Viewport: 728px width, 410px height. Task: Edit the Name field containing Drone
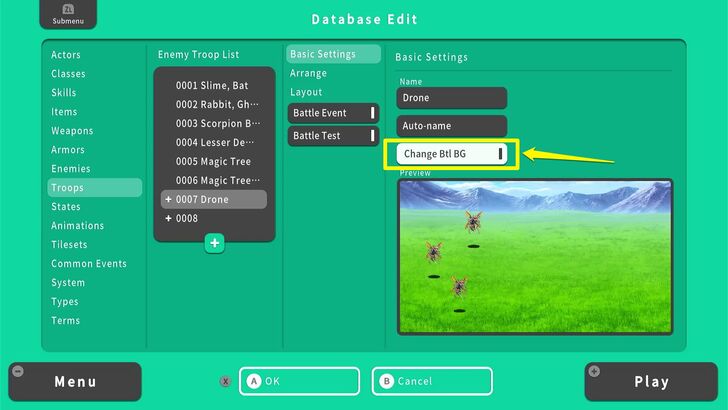tap(451, 98)
